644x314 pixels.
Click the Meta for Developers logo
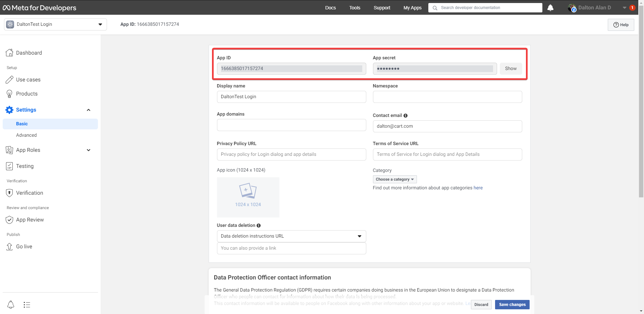[x=40, y=8]
